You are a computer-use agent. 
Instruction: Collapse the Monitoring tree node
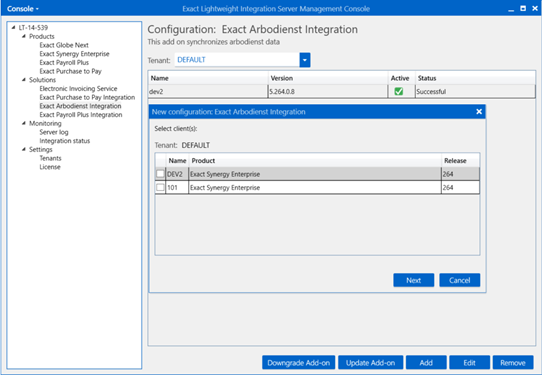click(x=24, y=123)
